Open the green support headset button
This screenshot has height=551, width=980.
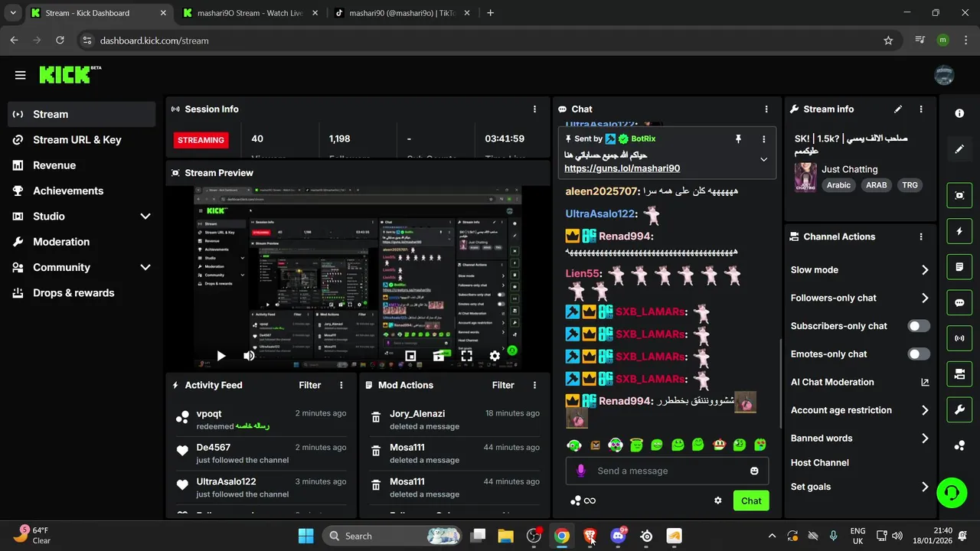[x=952, y=492]
